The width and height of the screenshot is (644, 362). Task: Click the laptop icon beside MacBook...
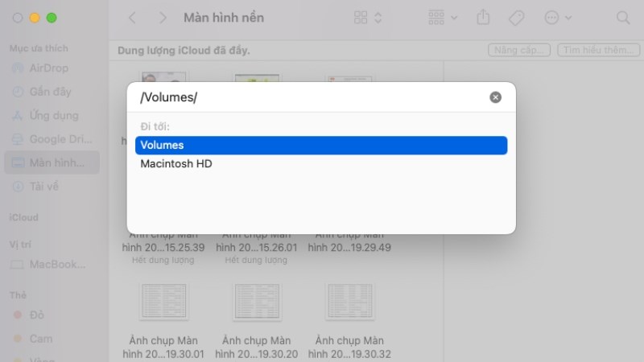(x=17, y=265)
